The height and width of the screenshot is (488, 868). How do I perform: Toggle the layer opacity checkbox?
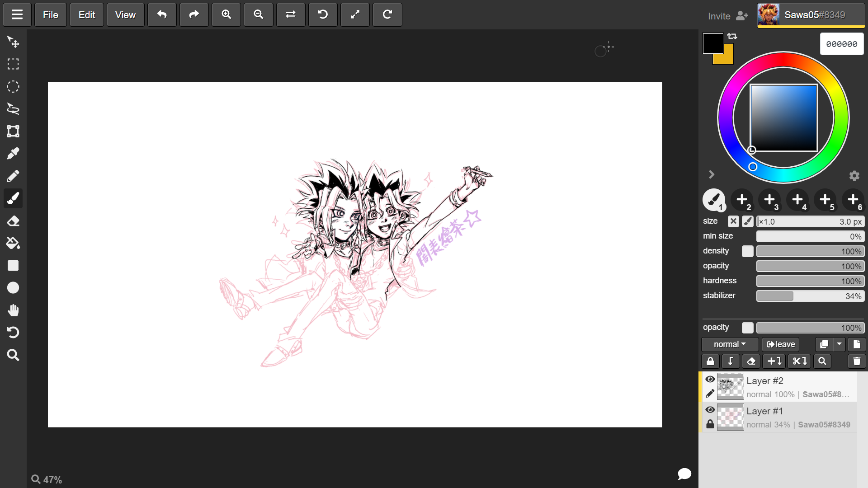[x=748, y=328]
